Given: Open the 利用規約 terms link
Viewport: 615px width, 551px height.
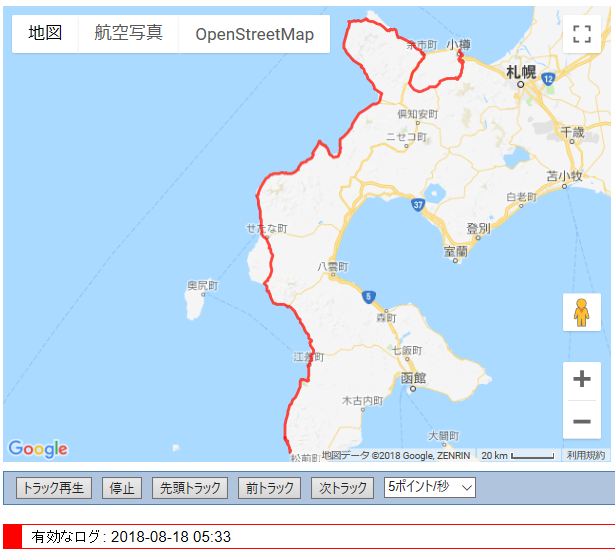Looking at the screenshot, I should [x=585, y=455].
